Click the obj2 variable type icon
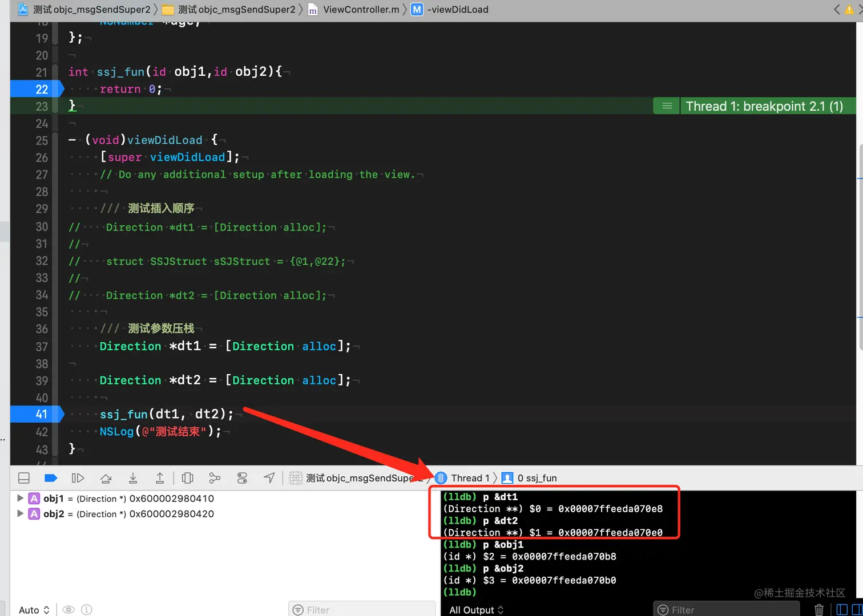This screenshot has height=616, width=863. [34, 513]
